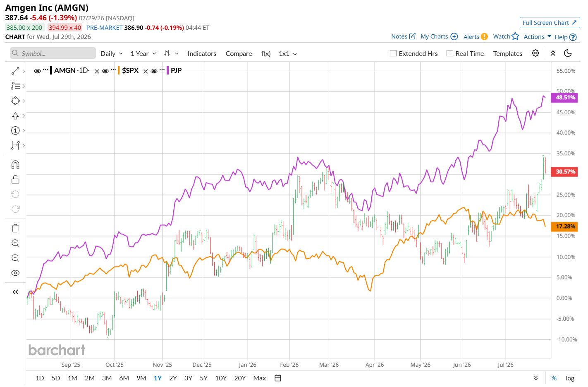The width and height of the screenshot is (588, 387).
Task: Delete drawings with the trash icon
Action: 15,228
